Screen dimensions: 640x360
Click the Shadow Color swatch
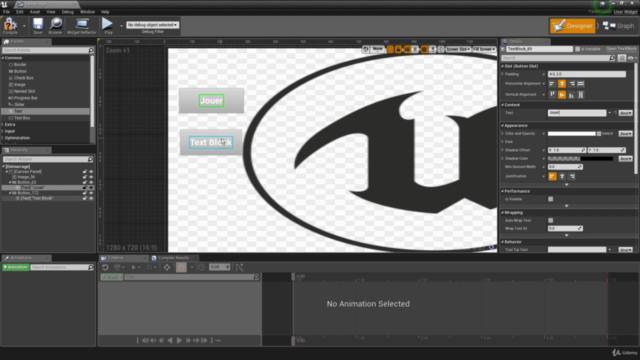[580, 159]
